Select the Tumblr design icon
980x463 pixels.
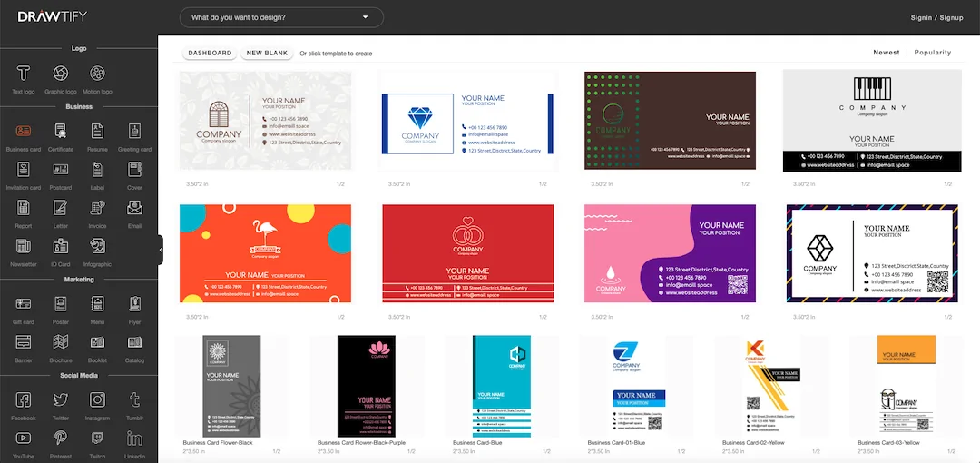click(x=134, y=399)
